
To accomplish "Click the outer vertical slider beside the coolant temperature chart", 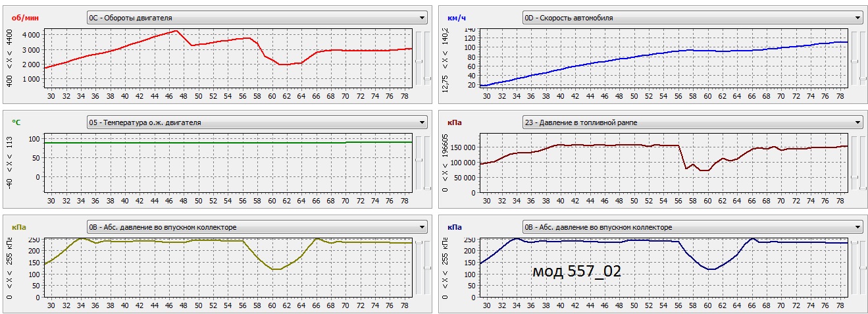I will [x=427, y=163].
